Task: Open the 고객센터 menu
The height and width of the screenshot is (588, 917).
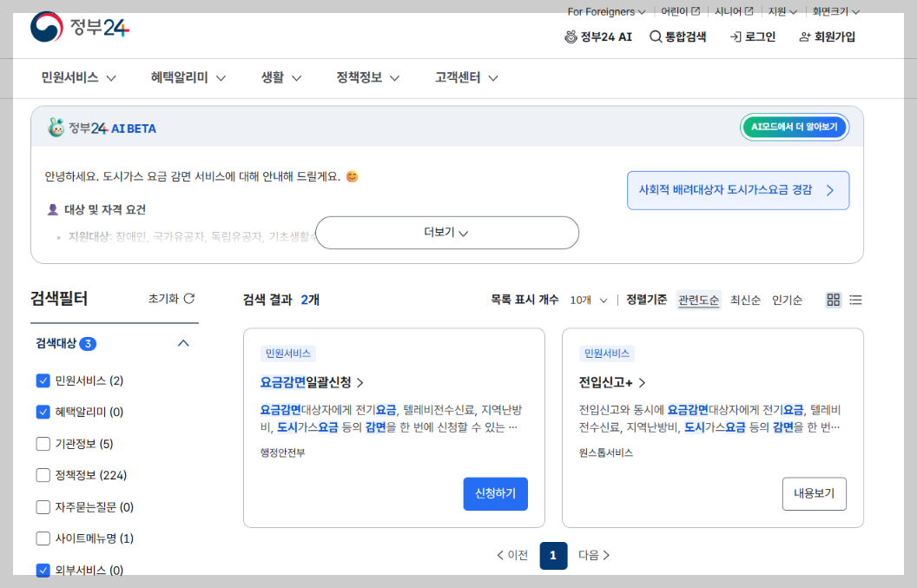Action: (466, 78)
